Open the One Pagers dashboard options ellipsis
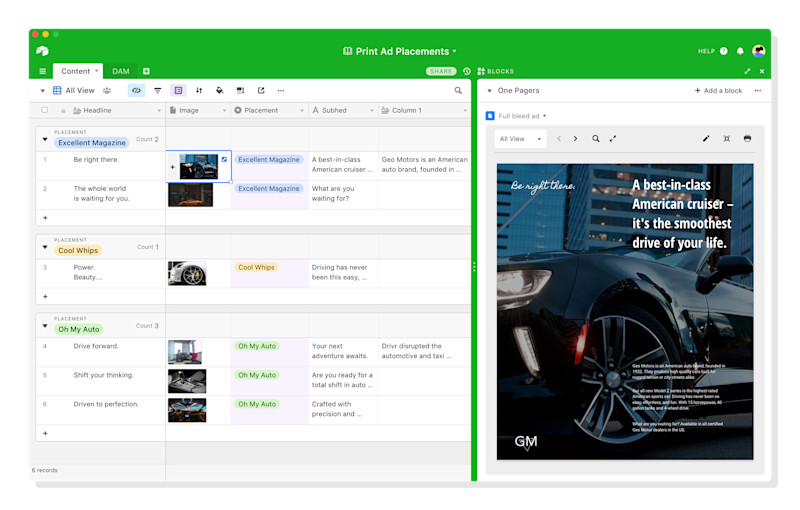Image resolution: width=800 pixels, height=510 pixels. click(x=758, y=90)
